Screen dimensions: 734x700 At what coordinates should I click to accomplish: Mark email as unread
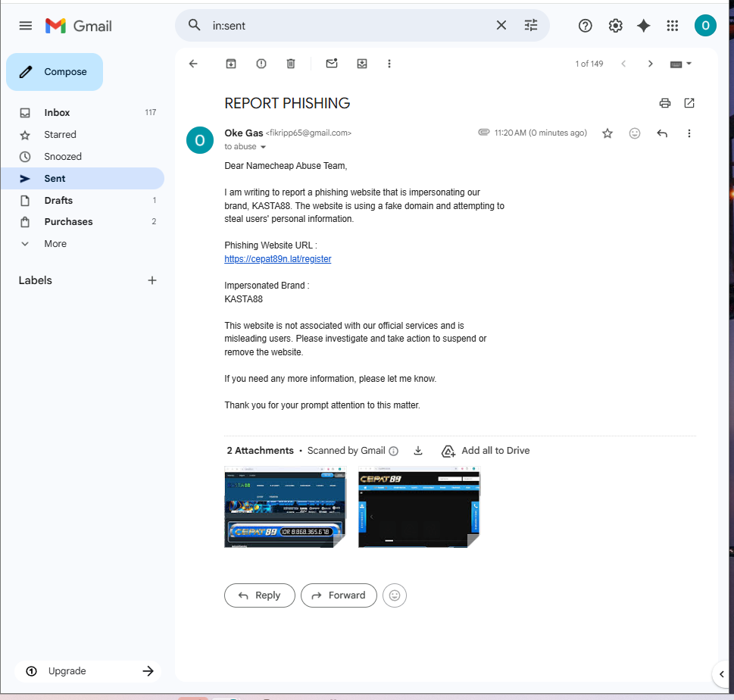click(x=332, y=63)
